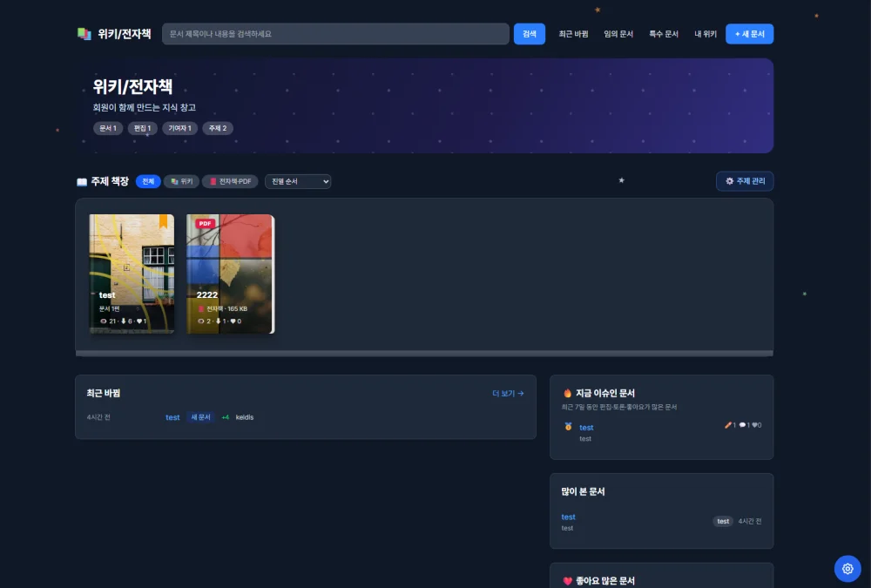Click the 문서 1 stat chip
The image size is (871, 588).
(x=108, y=128)
